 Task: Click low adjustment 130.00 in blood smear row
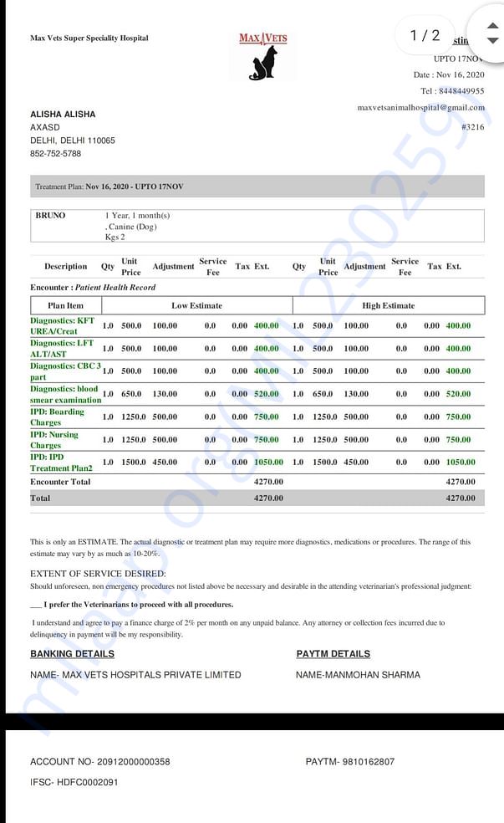pyautogui.click(x=165, y=394)
